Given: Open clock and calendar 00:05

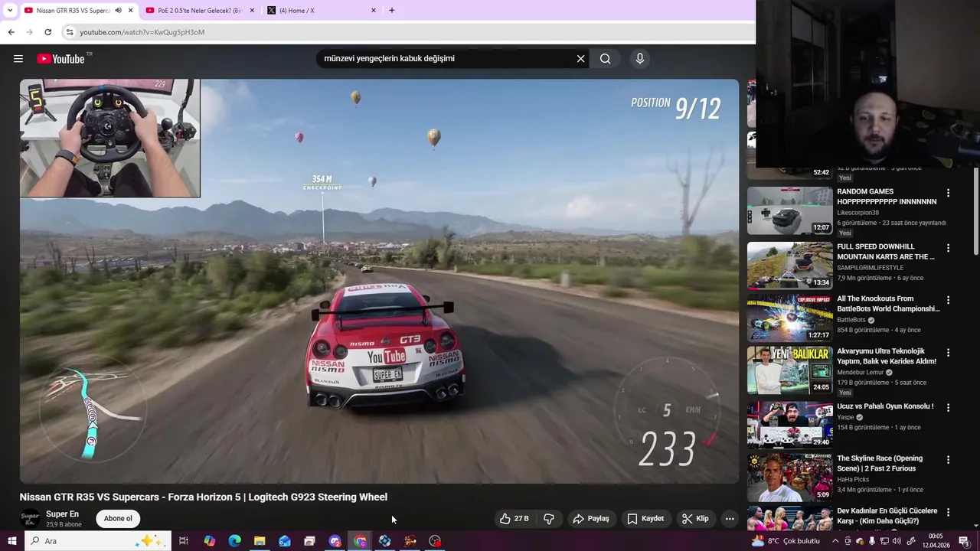Looking at the screenshot, I should 936,541.
